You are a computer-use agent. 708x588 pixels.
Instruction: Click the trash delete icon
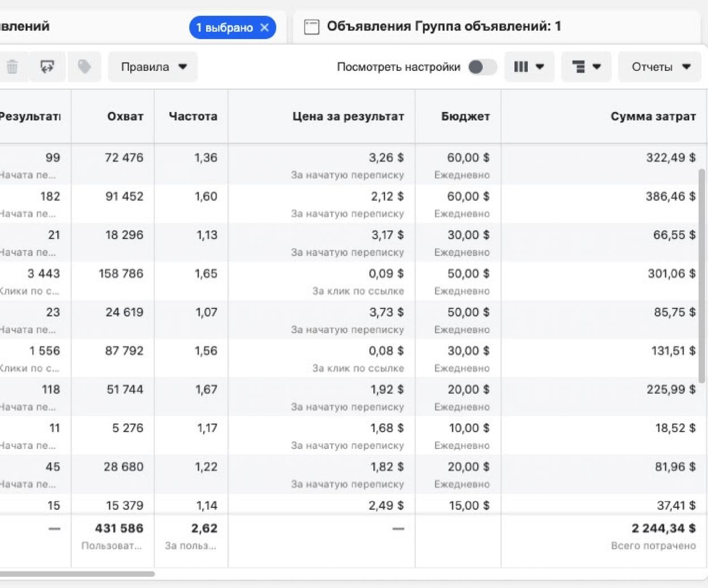12,67
